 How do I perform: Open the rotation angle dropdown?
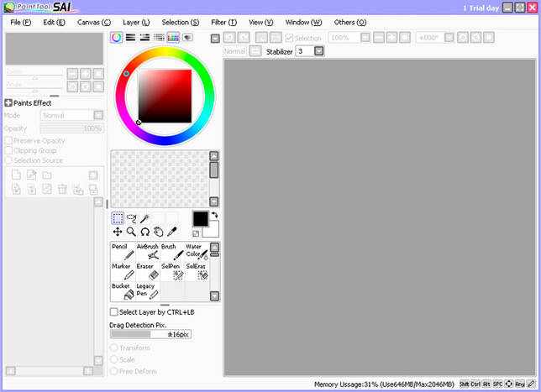coord(449,37)
